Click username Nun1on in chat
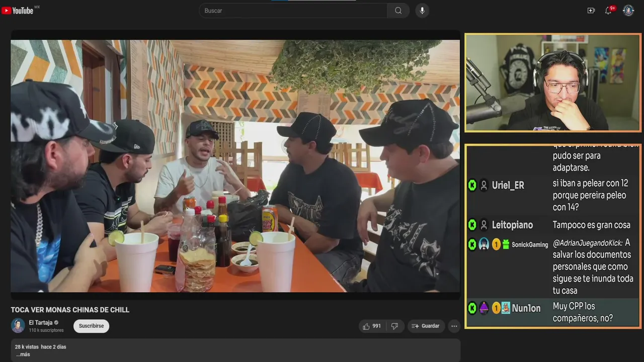This screenshot has width=644, height=362. pos(526,308)
